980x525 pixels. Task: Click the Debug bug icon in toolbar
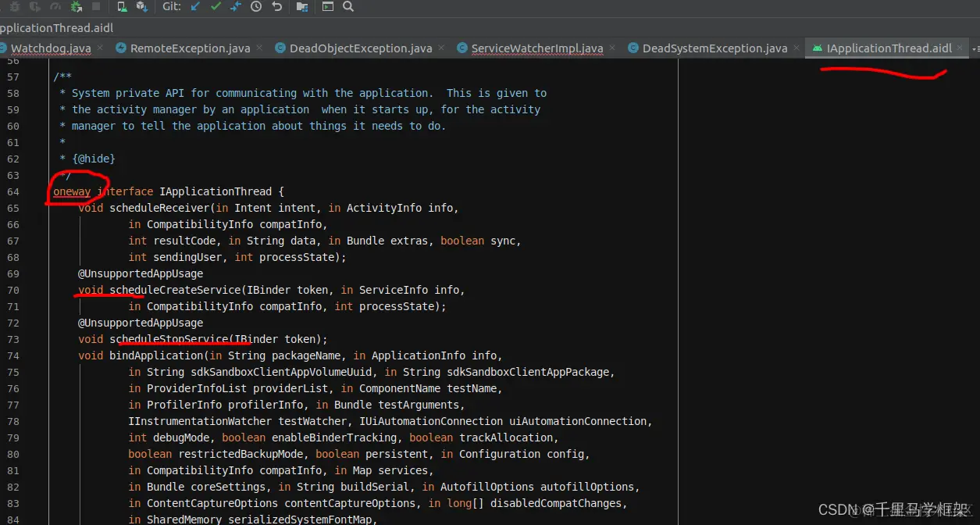point(15,6)
